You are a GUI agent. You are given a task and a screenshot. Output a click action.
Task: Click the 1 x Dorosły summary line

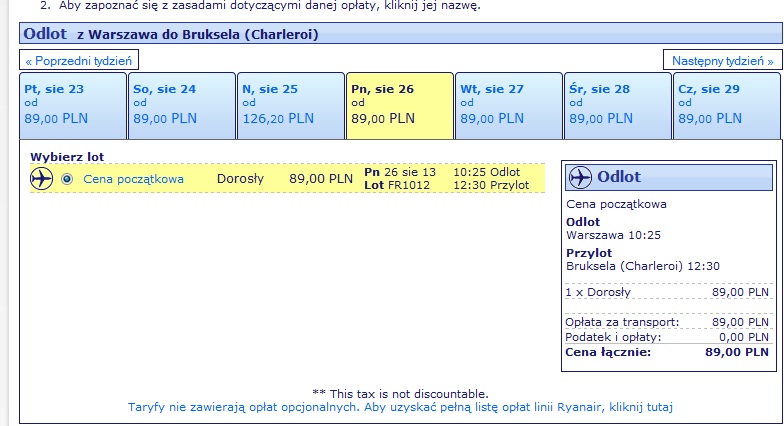click(667, 292)
